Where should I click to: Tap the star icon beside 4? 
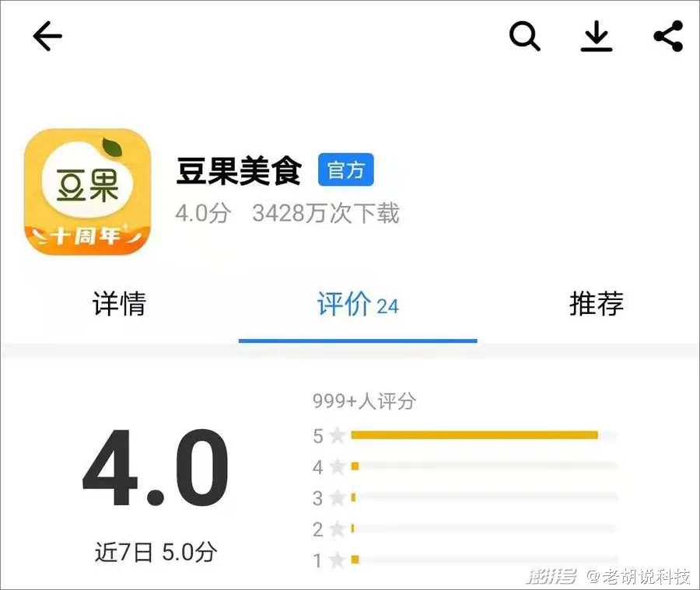tap(338, 467)
